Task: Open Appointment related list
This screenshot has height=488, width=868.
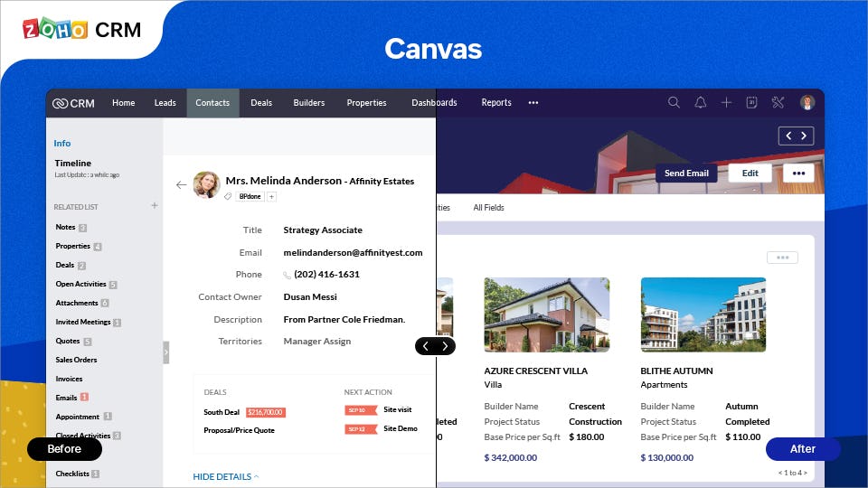Action: (x=78, y=417)
